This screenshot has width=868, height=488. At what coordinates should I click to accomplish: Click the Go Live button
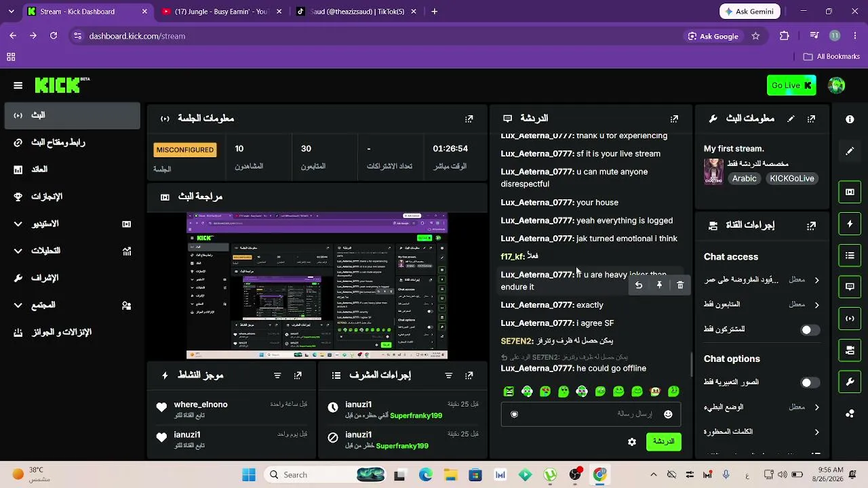pyautogui.click(x=791, y=85)
